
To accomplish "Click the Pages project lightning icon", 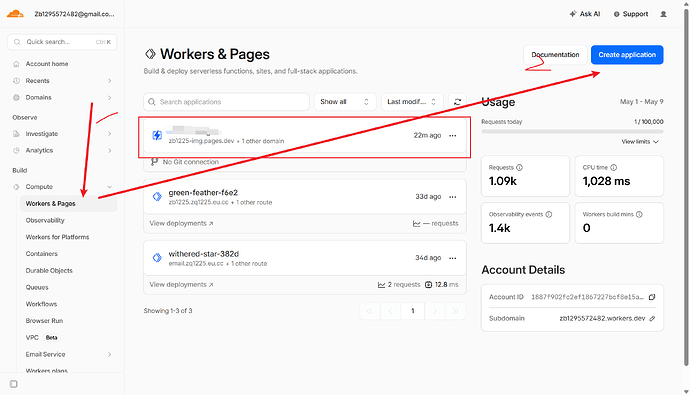I will [x=157, y=135].
